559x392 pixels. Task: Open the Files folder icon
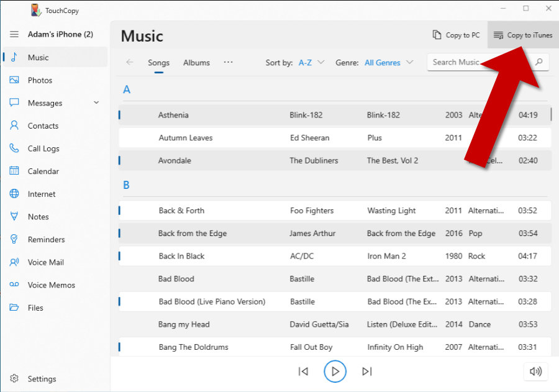click(x=14, y=308)
